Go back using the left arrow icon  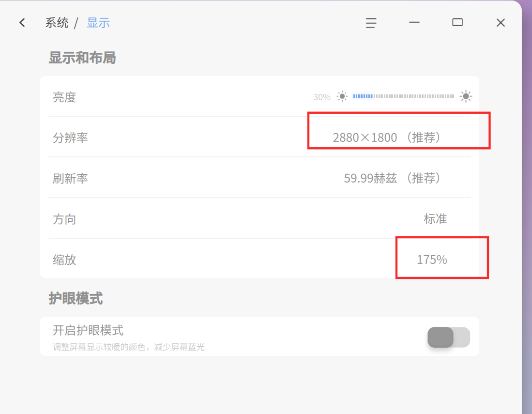pyautogui.click(x=22, y=23)
